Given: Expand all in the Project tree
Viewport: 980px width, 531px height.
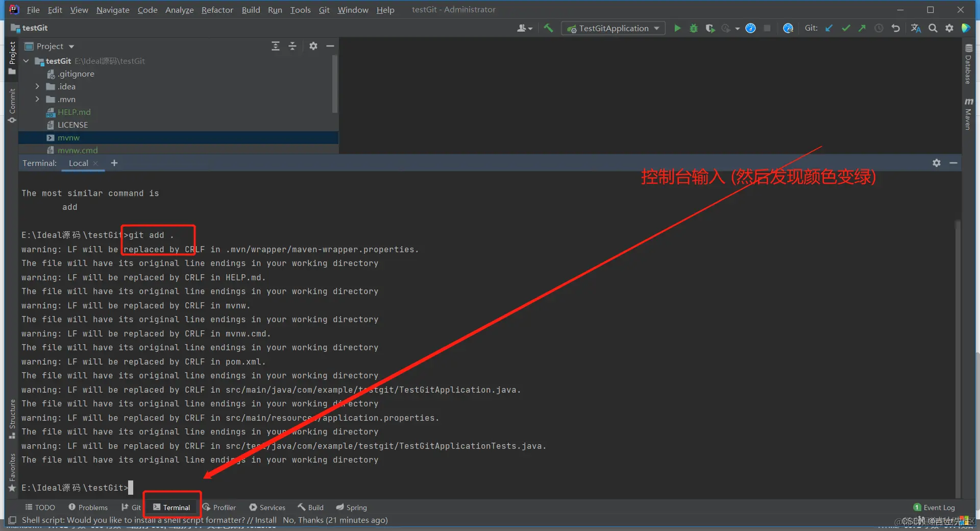Looking at the screenshot, I should [276, 46].
